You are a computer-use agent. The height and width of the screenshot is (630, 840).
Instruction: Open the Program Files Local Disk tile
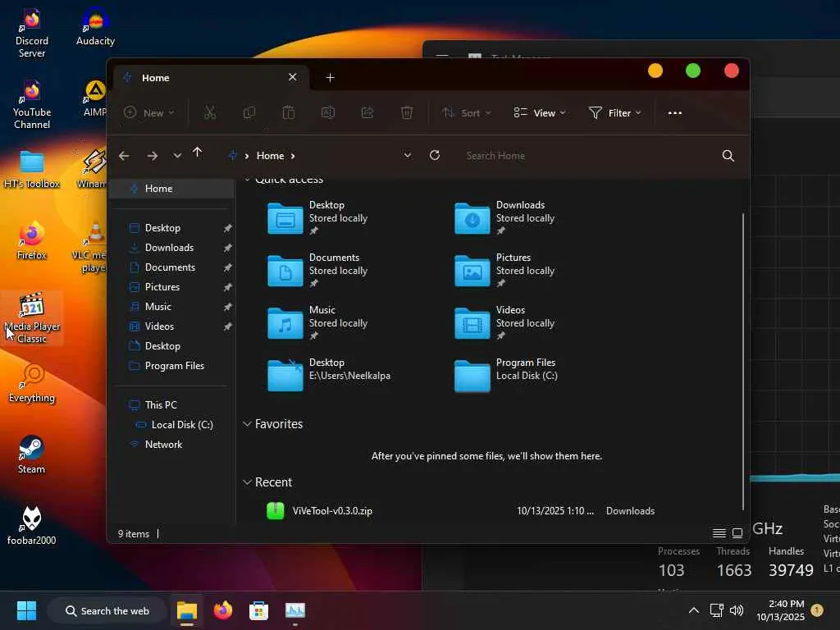(x=506, y=376)
